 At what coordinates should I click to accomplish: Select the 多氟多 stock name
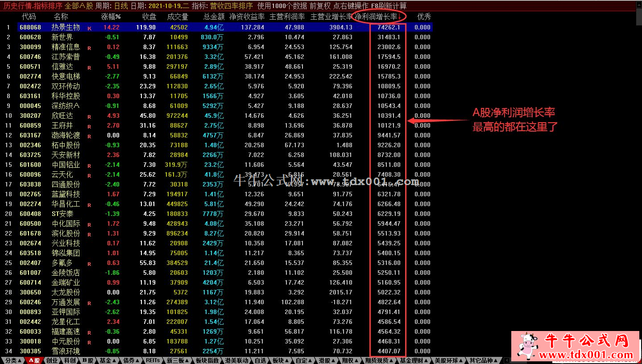(x=62, y=263)
